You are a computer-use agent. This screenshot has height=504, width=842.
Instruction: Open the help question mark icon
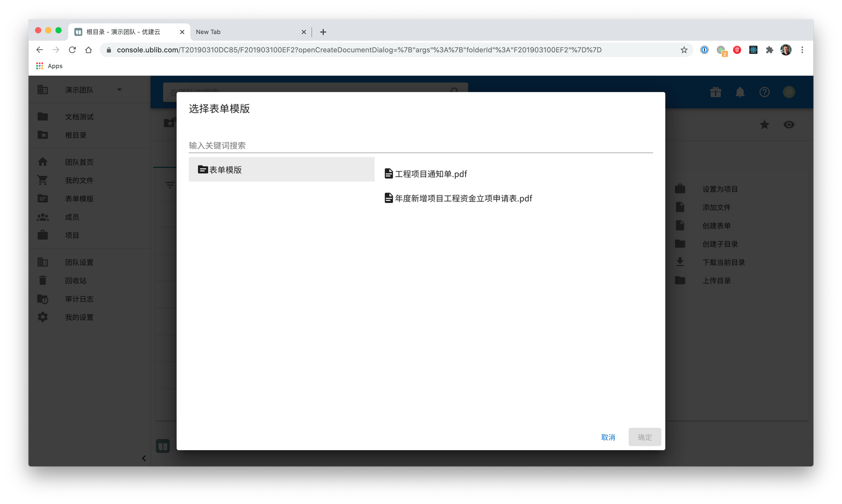click(x=764, y=92)
